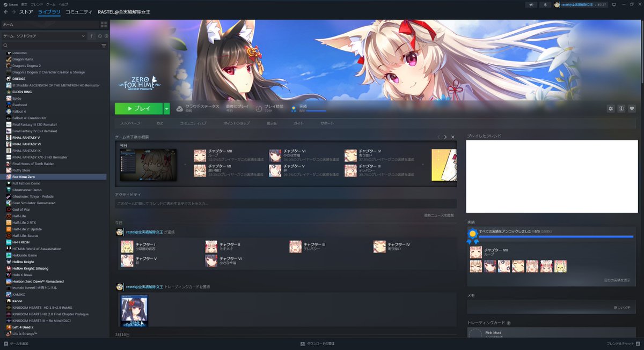The image size is (644, 350).
Task: Click the プレイ時間 clock icon
Action: pyautogui.click(x=259, y=108)
